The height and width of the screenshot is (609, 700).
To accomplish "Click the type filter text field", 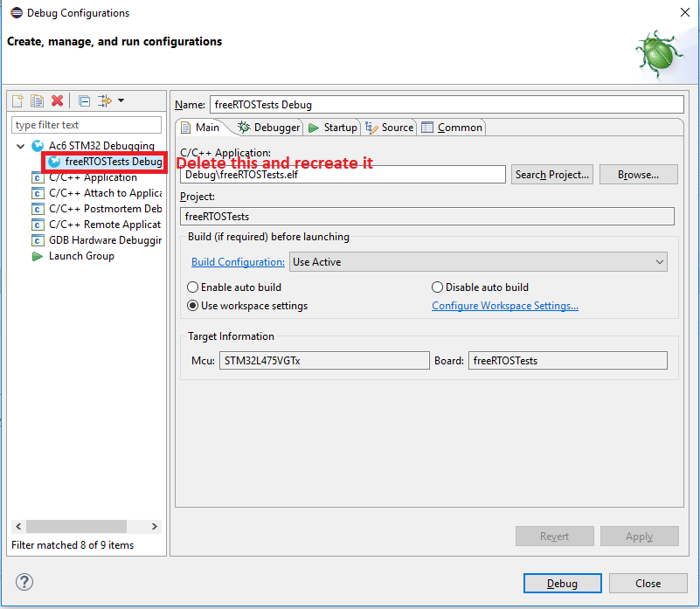I will coord(87,125).
